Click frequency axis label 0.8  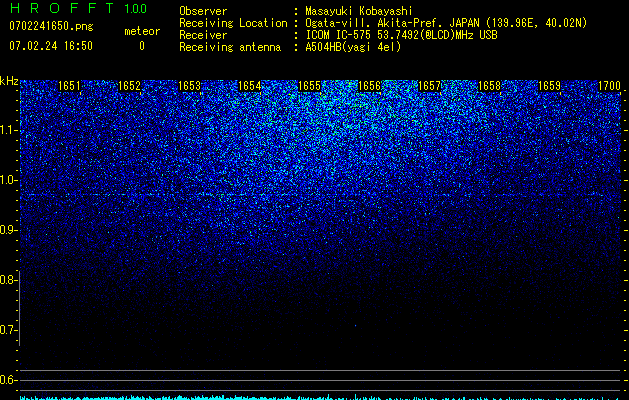(9, 280)
